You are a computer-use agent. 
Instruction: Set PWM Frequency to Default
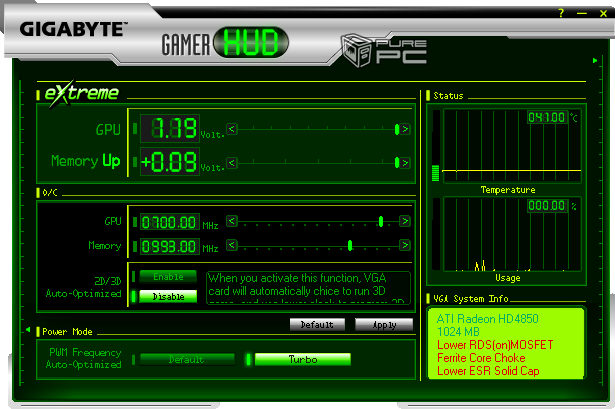coord(187,359)
